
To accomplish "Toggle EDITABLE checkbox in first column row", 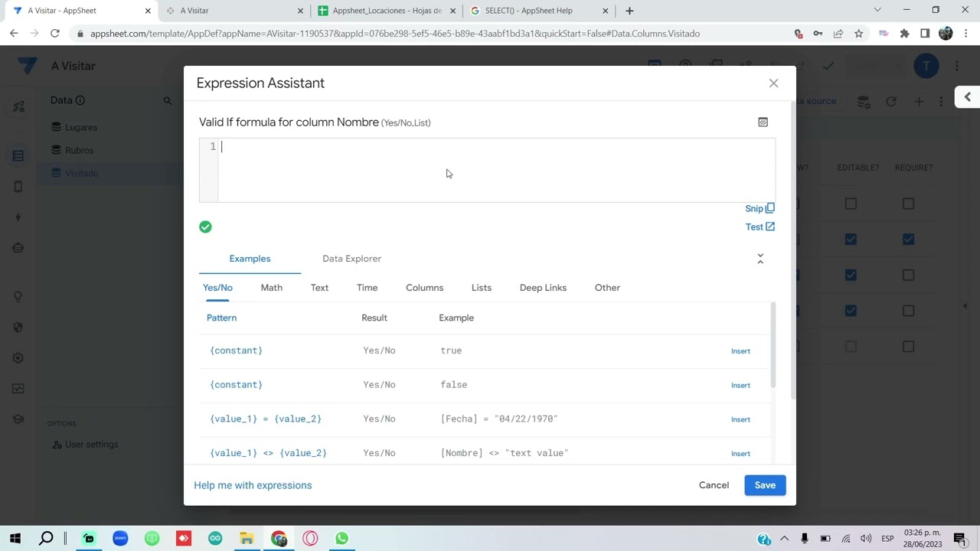I will 851,204.
